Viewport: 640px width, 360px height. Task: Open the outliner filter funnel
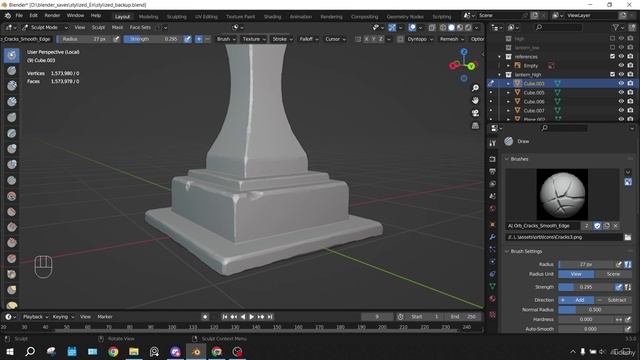[x=616, y=27]
